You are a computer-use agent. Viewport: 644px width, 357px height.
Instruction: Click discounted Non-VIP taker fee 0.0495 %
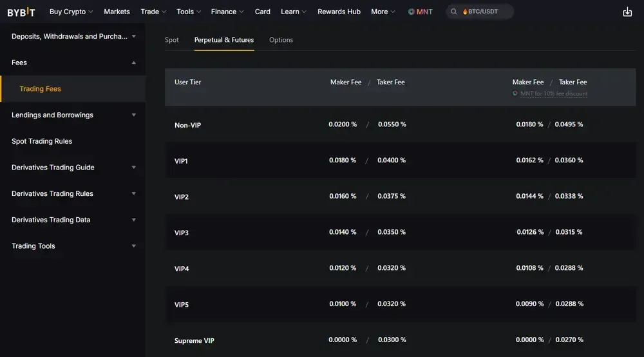pos(569,124)
